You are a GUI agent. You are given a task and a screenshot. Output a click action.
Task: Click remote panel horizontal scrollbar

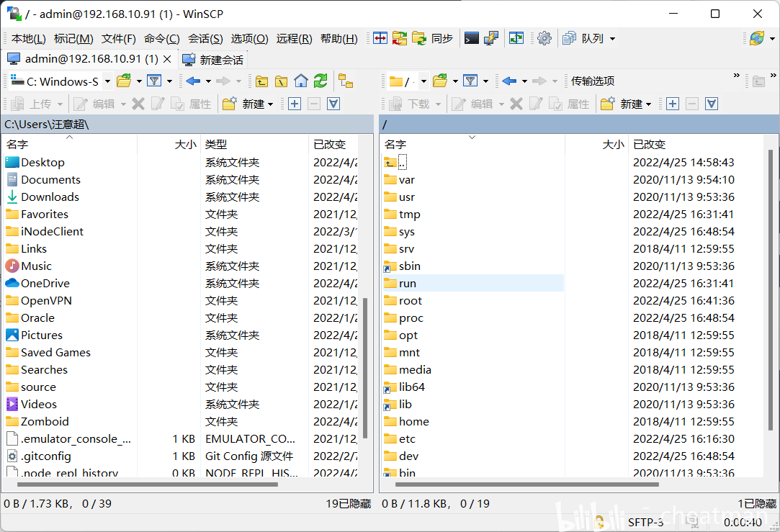coord(527,484)
